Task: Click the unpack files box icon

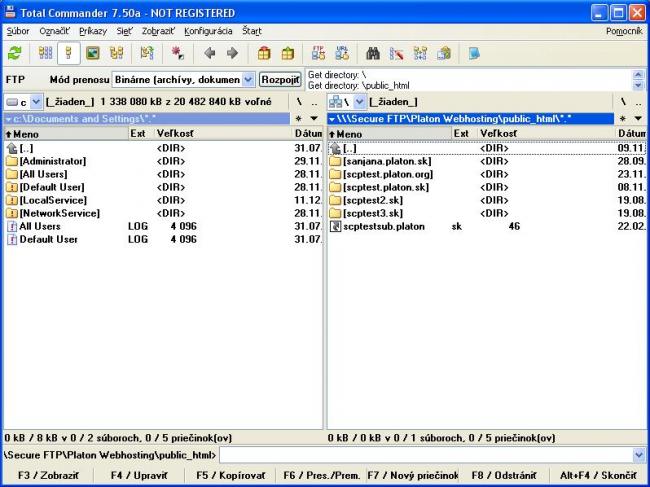Action: coord(288,53)
